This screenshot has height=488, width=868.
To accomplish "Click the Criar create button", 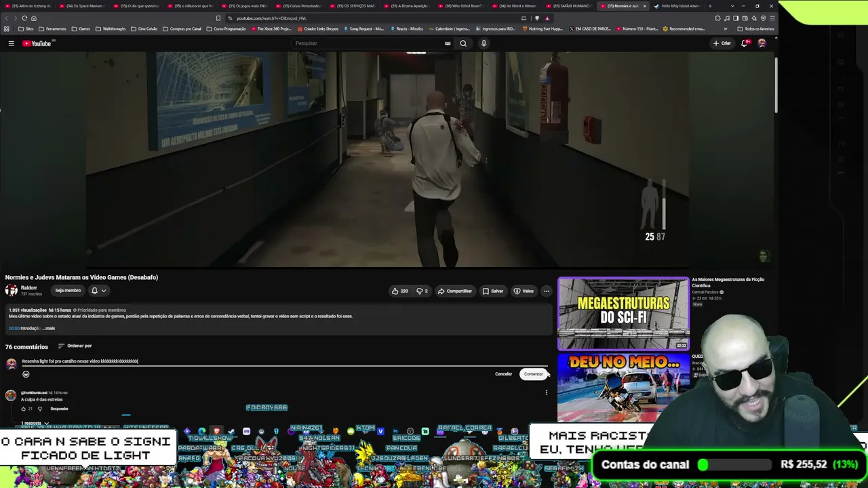I will (722, 43).
